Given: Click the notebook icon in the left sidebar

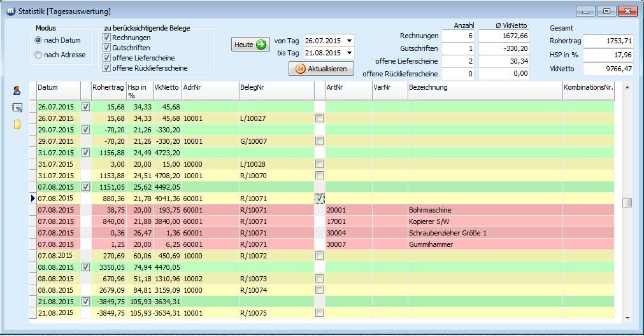Looking at the screenshot, I should coord(17,108).
